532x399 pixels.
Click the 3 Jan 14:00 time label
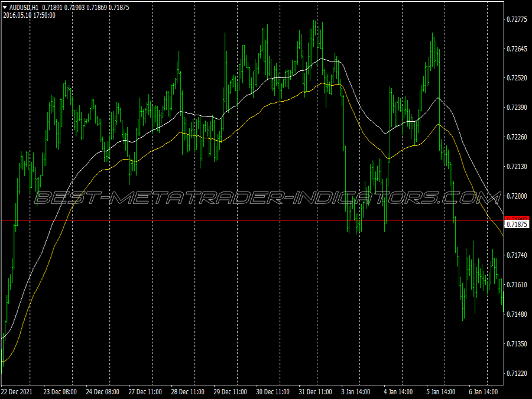click(x=356, y=392)
